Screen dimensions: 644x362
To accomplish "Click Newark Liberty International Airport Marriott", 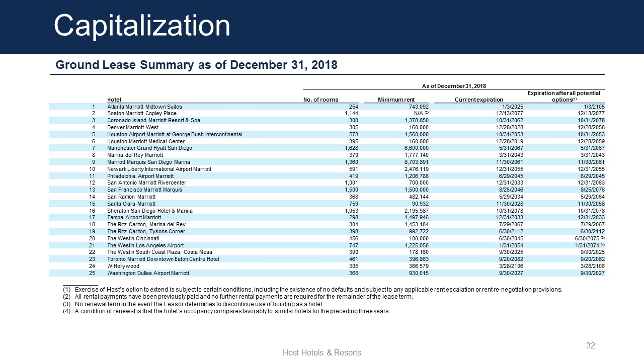I will point(159,169).
